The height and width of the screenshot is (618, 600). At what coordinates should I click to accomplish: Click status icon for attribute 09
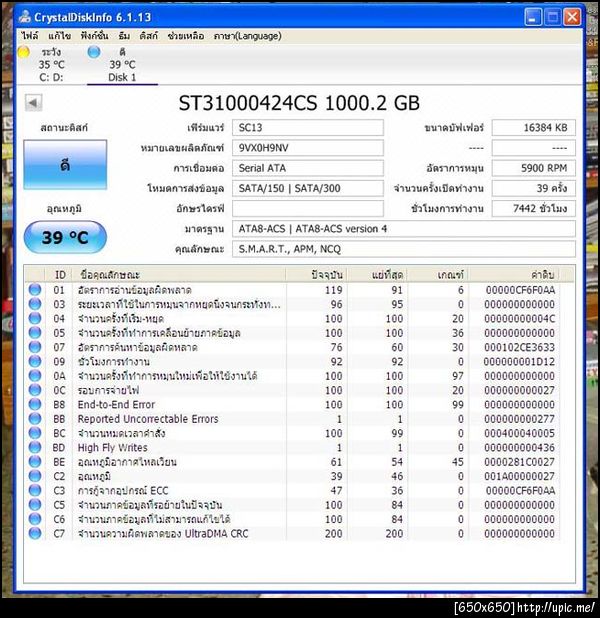35,361
